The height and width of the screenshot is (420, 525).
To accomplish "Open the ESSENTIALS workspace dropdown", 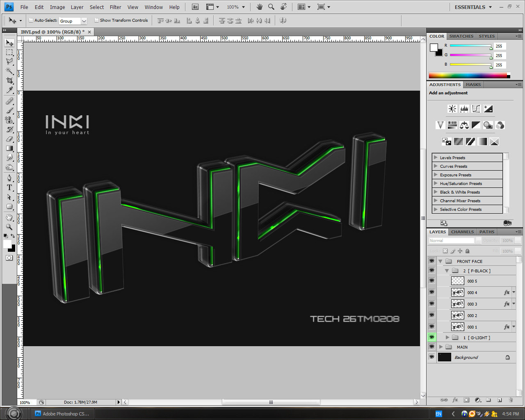I will click(x=473, y=7).
